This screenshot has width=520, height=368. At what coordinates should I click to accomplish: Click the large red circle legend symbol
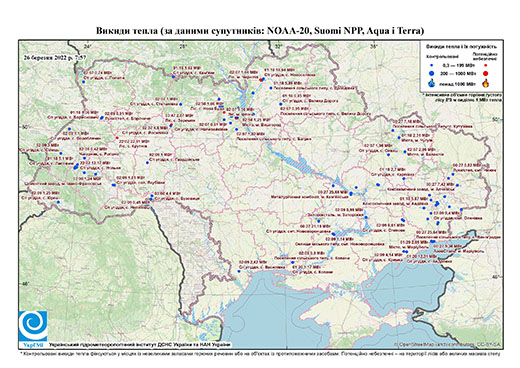point(486,73)
